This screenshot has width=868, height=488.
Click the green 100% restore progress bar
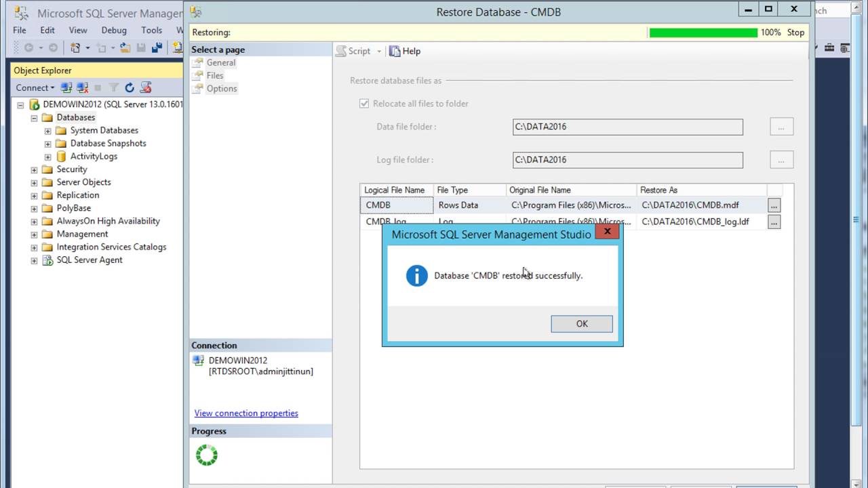click(x=703, y=33)
